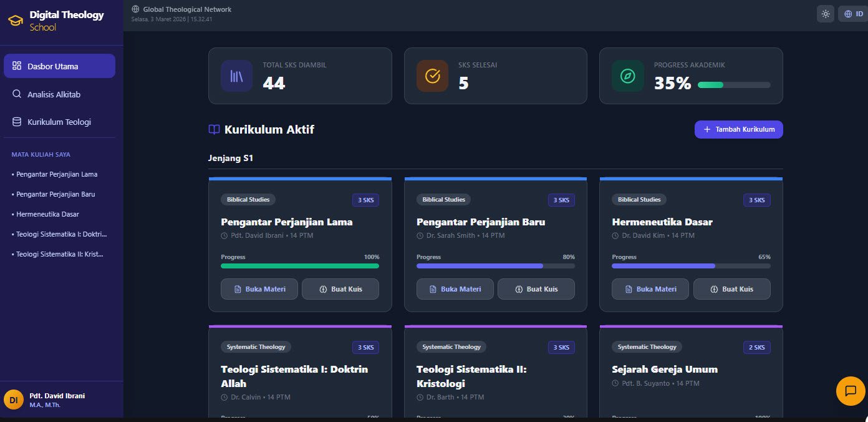The height and width of the screenshot is (422, 868).
Task: Click Buat Kuis for Hermeneutika Dasar
Action: click(732, 289)
